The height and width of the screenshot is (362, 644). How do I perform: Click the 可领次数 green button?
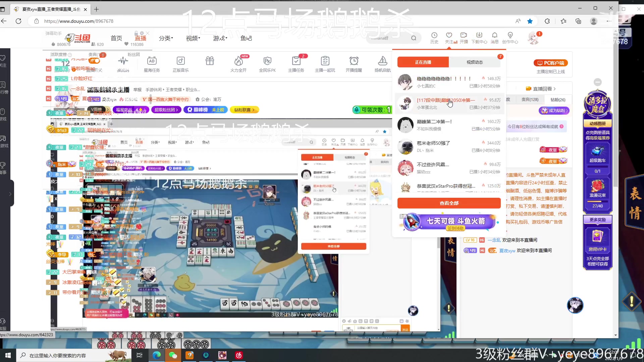[372, 110]
